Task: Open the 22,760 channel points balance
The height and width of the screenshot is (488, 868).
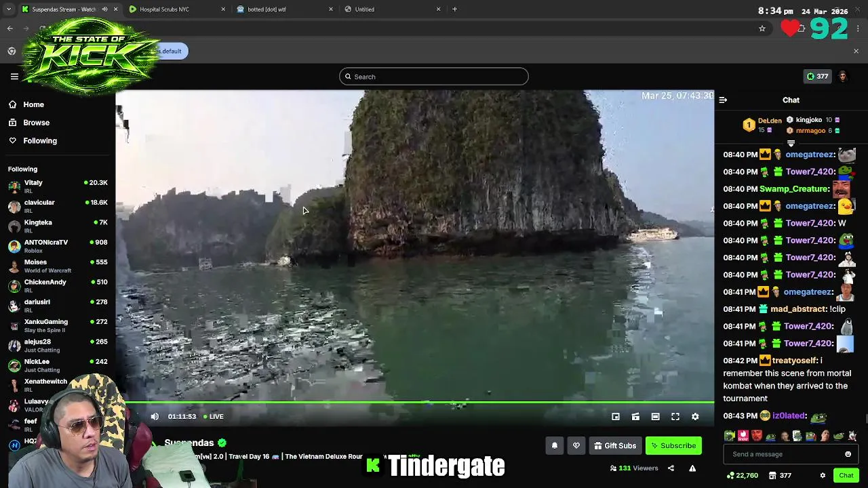Action: coord(742,476)
